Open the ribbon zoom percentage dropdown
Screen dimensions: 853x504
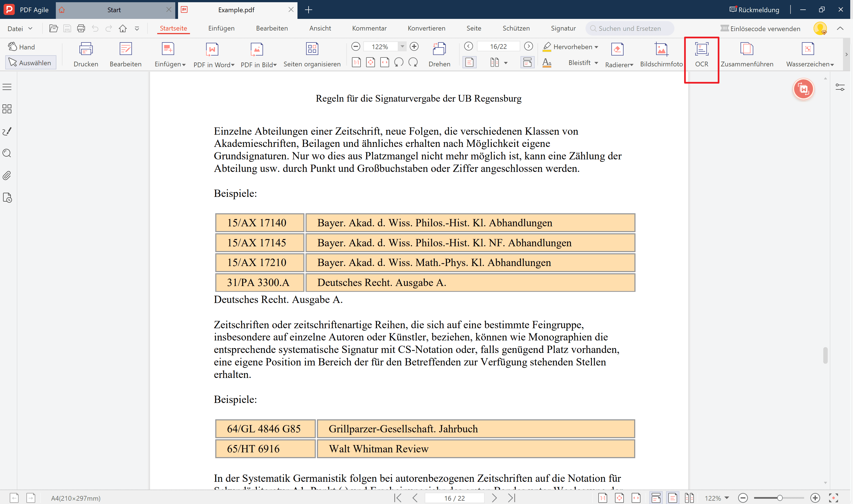point(402,46)
